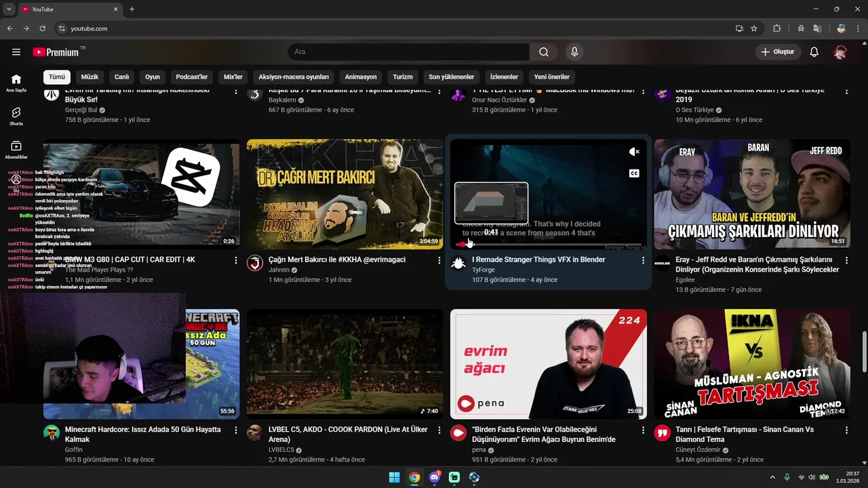Open Shorts from the sidebar
Screen dimensions: 868x488
16,116
